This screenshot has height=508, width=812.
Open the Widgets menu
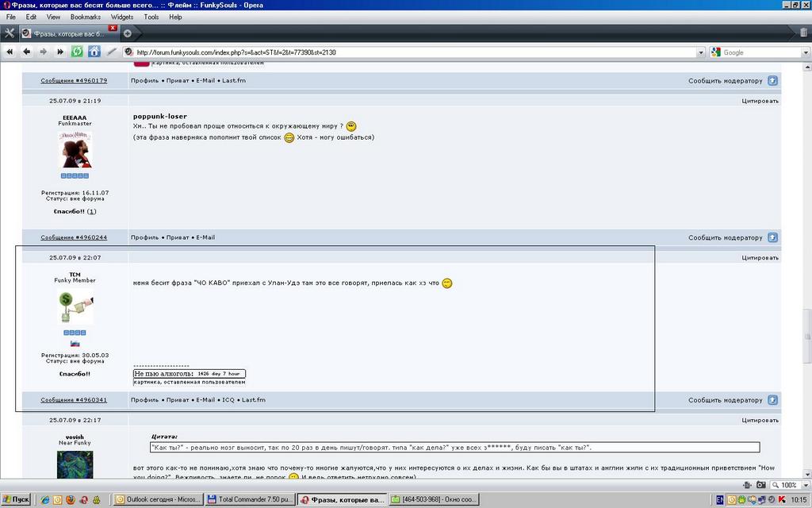122,17
